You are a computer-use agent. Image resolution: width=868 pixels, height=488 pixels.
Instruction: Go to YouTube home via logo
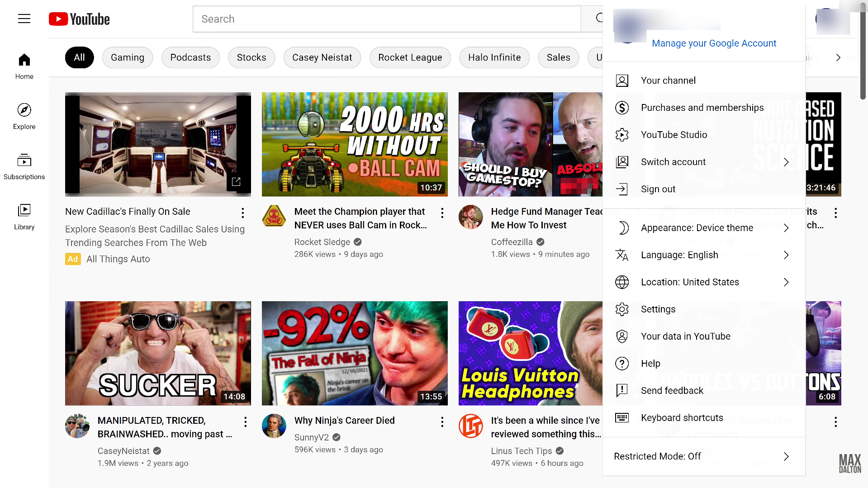click(x=79, y=19)
